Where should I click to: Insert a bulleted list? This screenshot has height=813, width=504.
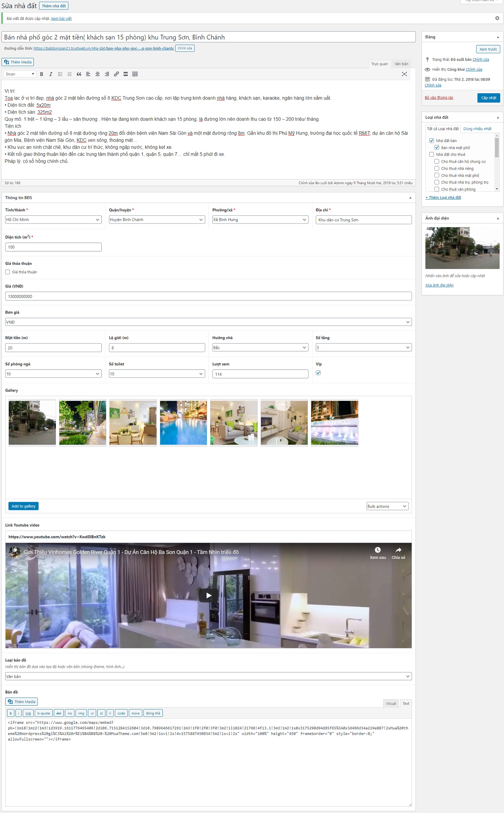[x=60, y=74]
